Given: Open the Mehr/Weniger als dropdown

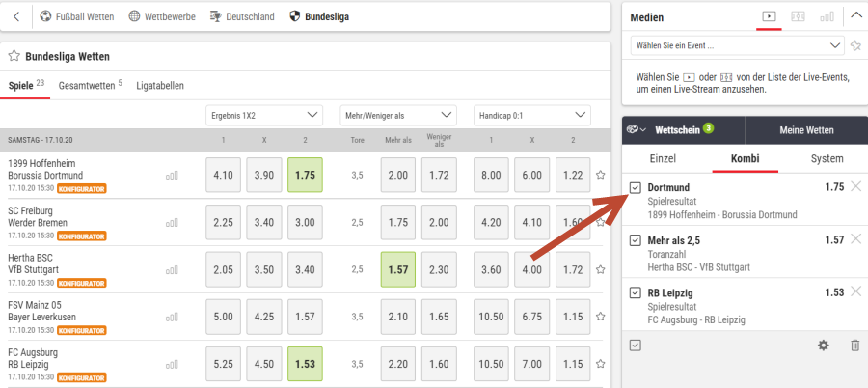Looking at the screenshot, I should 398,115.
